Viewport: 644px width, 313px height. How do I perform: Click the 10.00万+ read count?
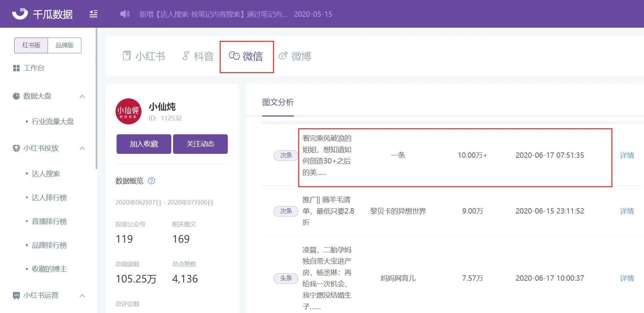coord(472,155)
